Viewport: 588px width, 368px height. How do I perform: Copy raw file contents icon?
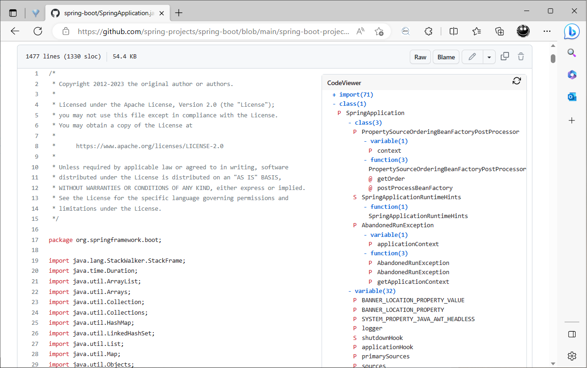tap(505, 57)
